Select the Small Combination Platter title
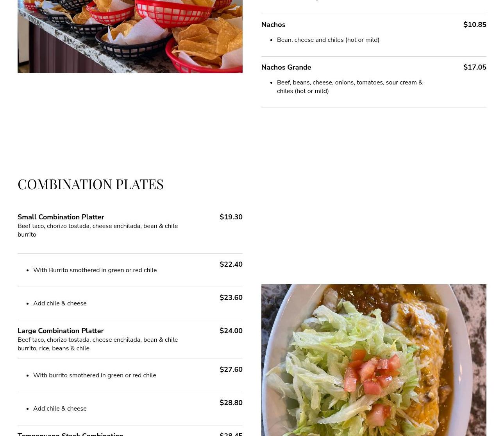Viewport: 504px width, 436px height. [x=61, y=217]
